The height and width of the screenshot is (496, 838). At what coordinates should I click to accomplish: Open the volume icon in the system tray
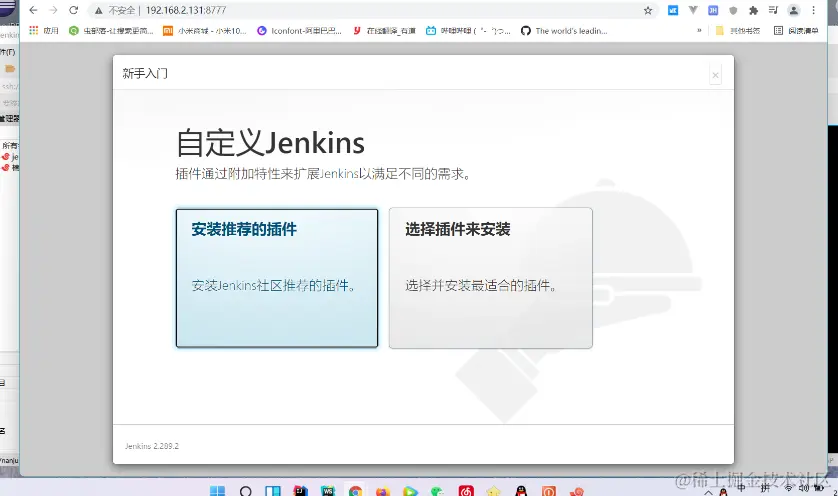click(804, 488)
